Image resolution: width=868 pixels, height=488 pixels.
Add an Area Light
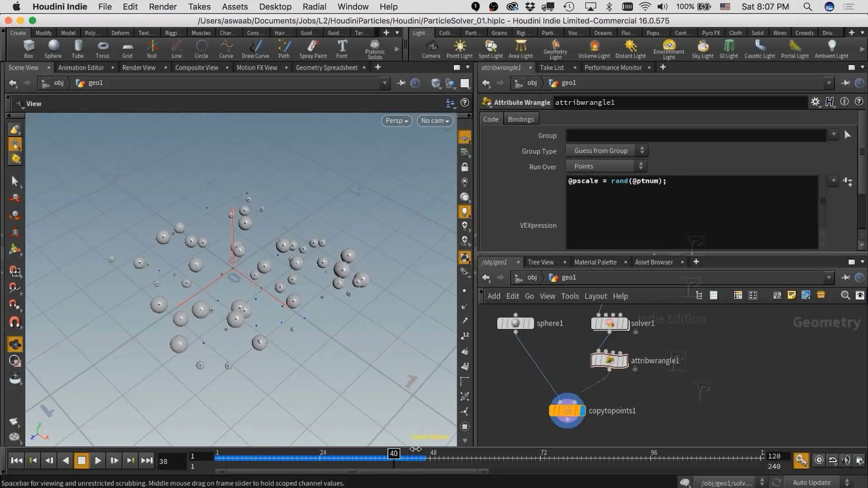coord(520,49)
